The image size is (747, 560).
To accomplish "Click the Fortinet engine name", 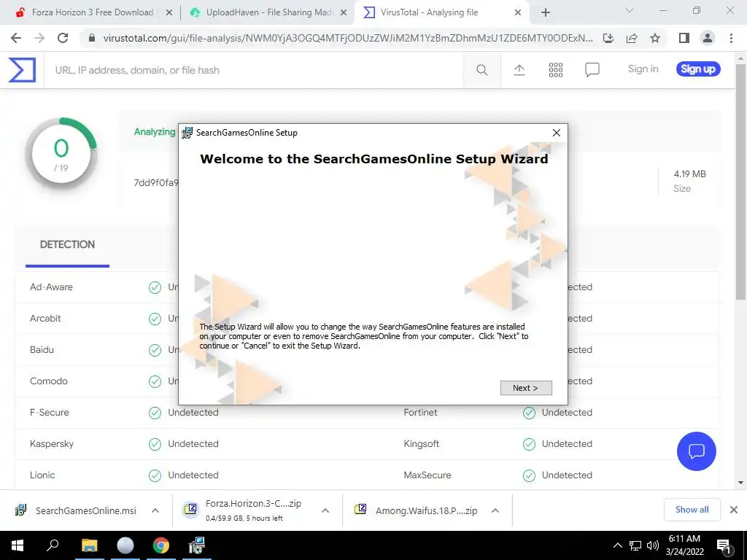I will coord(420,413).
